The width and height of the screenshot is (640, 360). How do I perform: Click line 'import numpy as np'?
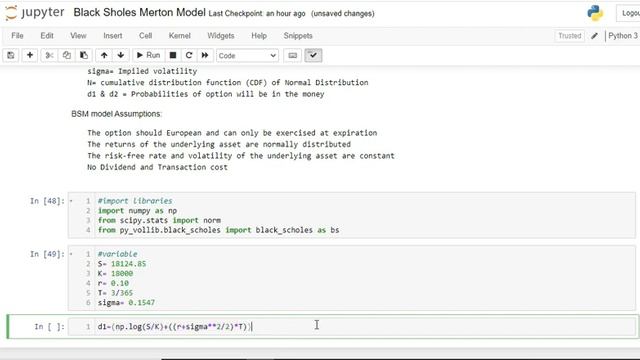(137, 211)
